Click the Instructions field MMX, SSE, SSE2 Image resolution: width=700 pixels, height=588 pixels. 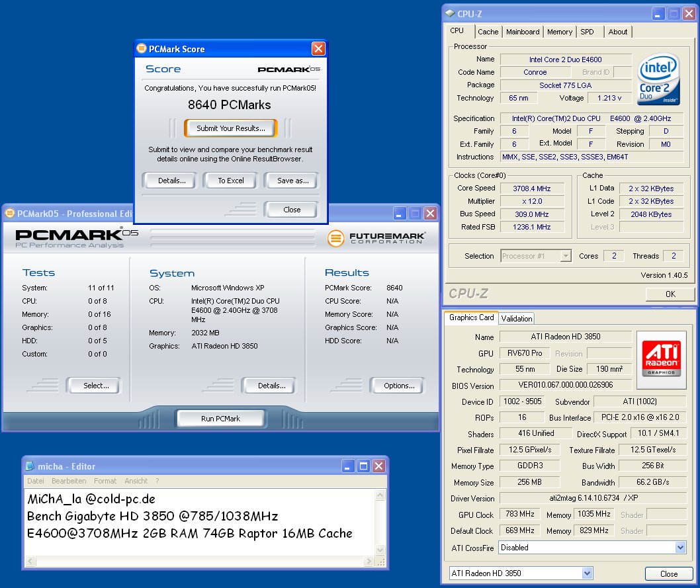(x=592, y=157)
